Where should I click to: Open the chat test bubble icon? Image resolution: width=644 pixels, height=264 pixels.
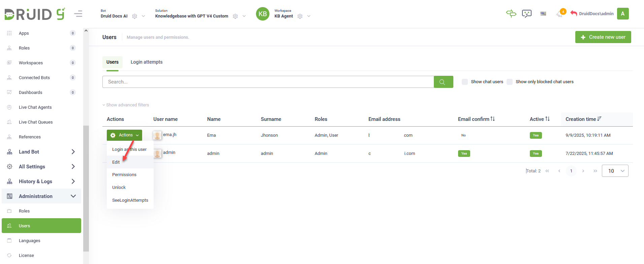point(526,13)
